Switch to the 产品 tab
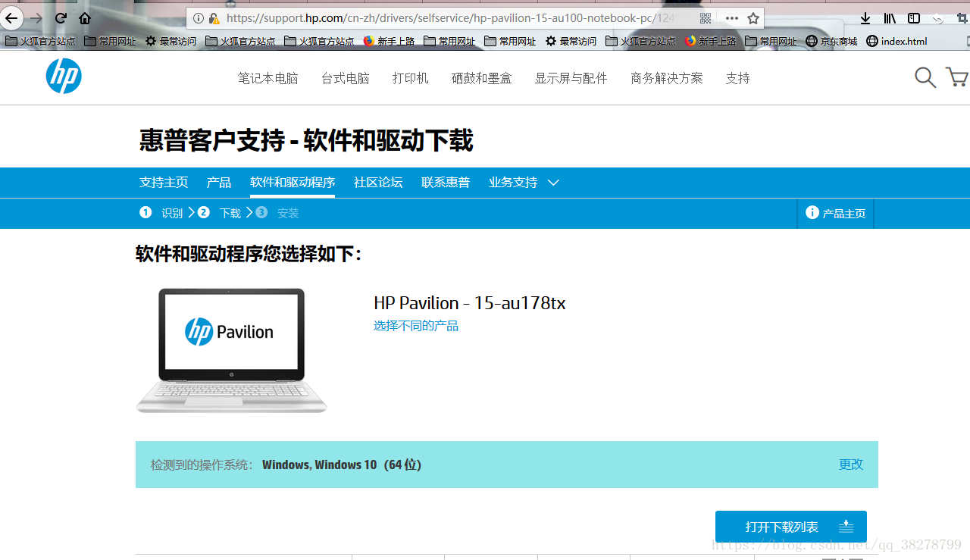970x560 pixels. coord(219,183)
